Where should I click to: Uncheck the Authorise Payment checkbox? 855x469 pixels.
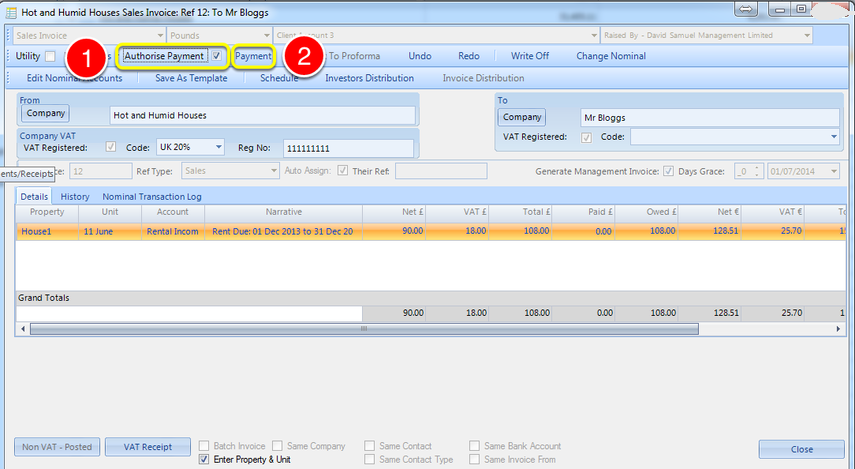click(217, 56)
